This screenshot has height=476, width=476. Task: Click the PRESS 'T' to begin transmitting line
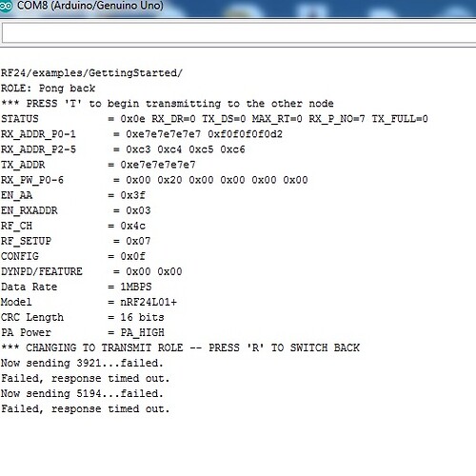[x=168, y=104]
